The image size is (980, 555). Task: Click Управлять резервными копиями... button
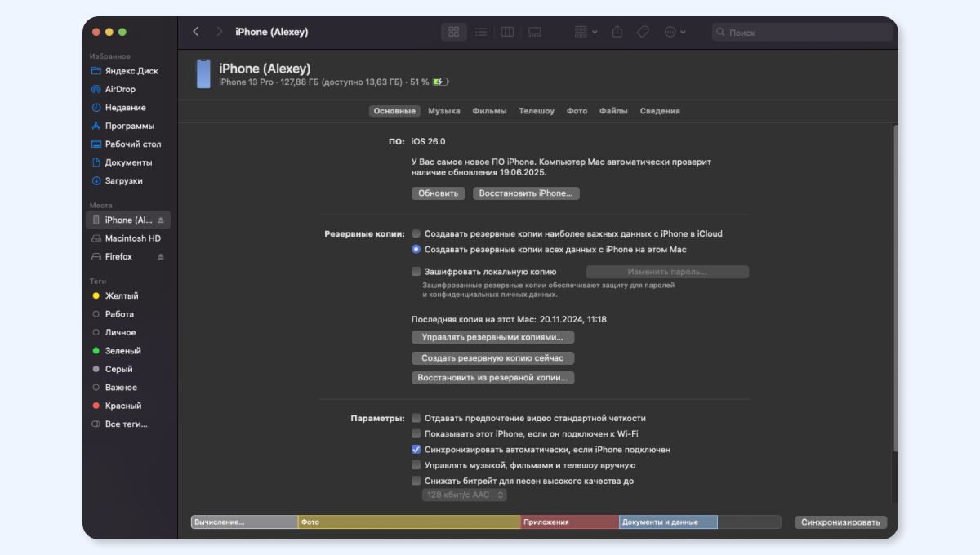pyautogui.click(x=492, y=337)
